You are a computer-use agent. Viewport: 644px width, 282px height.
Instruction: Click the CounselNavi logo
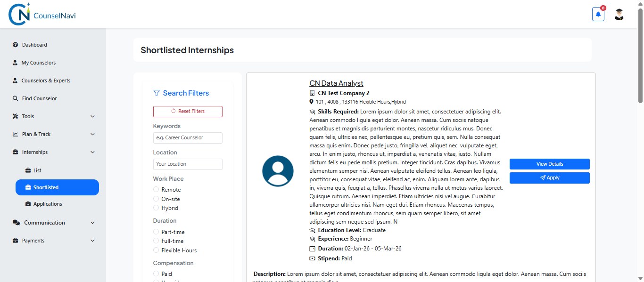tap(41, 14)
